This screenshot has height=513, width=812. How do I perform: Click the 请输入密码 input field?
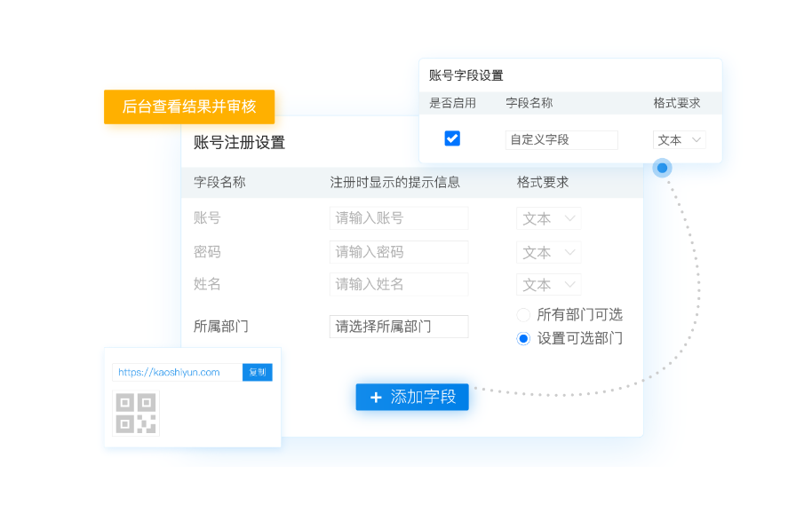[398, 252]
